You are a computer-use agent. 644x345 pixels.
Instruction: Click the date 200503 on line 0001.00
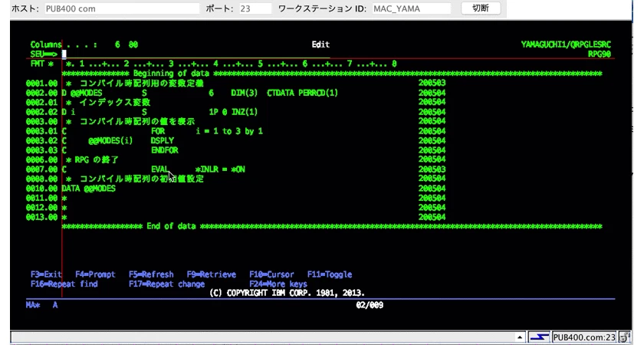tap(432, 83)
